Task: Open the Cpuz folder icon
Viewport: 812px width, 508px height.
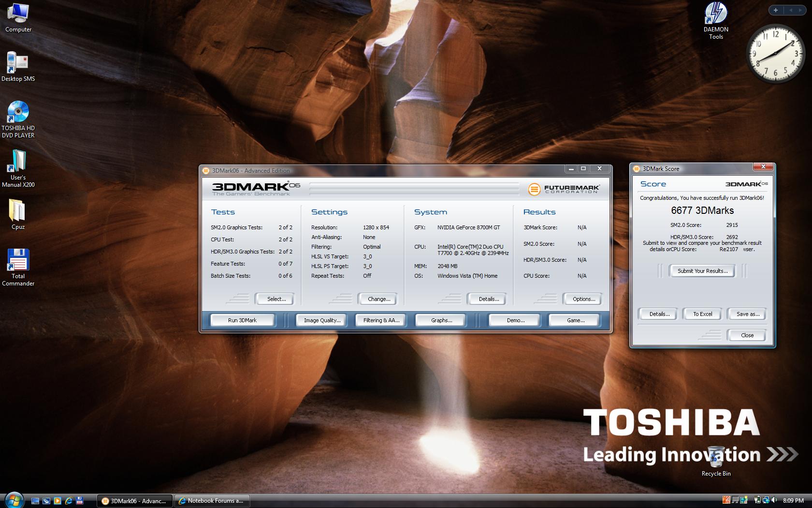Action: [x=18, y=214]
